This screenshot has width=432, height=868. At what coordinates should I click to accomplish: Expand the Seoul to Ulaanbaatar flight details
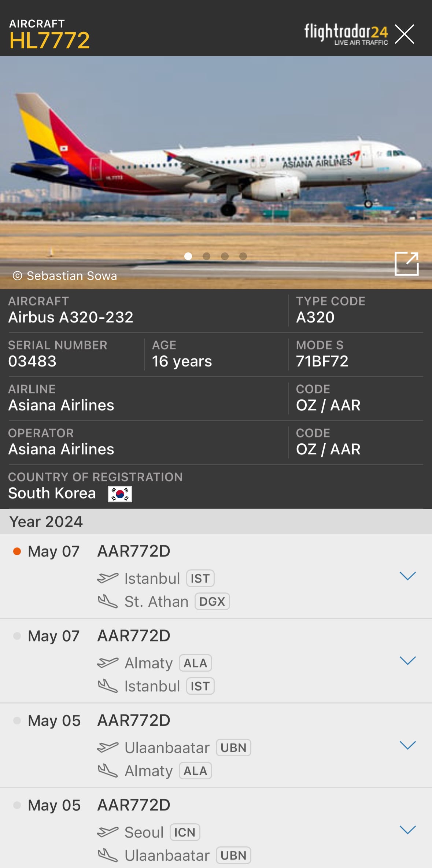pyautogui.click(x=407, y=830)
